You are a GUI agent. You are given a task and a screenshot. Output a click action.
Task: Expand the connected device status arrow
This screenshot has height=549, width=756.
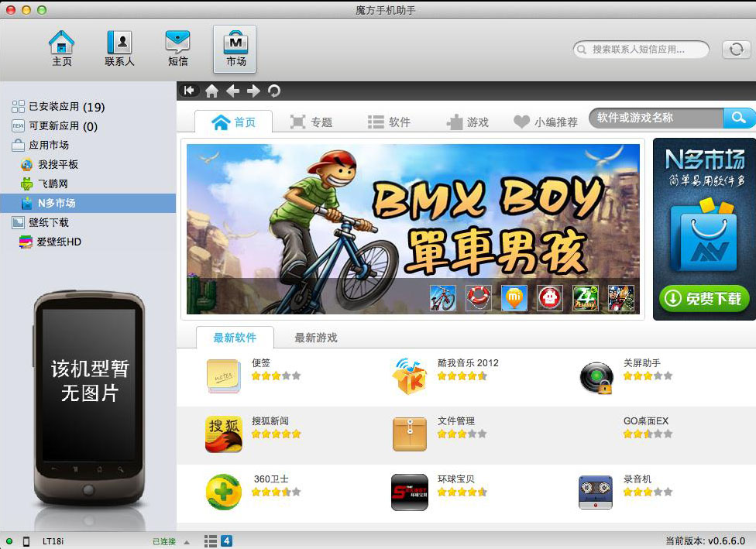187,541
